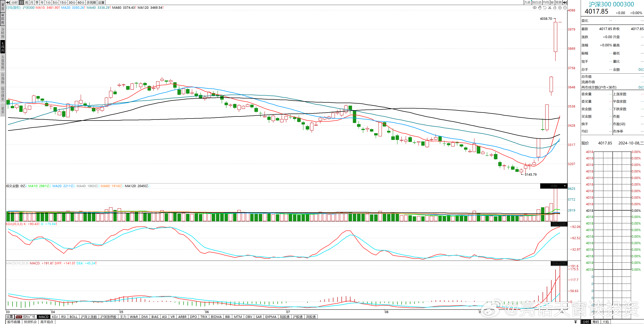Toggle the chart lock icon
The image size is (644, 324).
point(555,8)
